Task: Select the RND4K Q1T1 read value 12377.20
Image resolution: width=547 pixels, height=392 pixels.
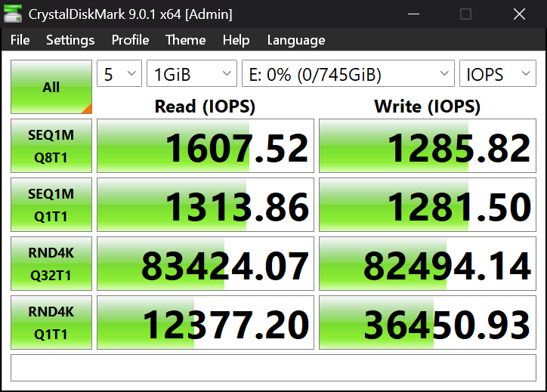Action: pos(206,323)
